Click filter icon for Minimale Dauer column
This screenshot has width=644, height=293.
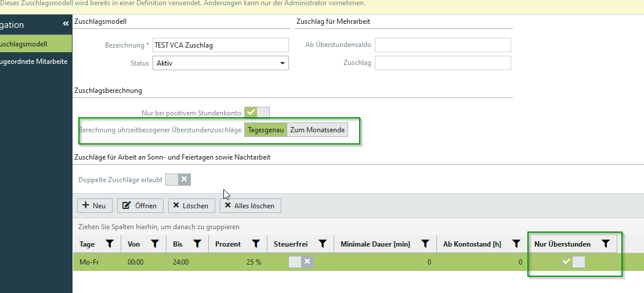point(425,244)
